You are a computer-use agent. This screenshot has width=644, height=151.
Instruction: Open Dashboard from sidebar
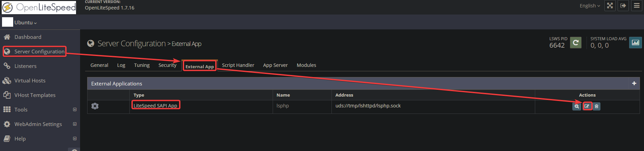point(28,37)
